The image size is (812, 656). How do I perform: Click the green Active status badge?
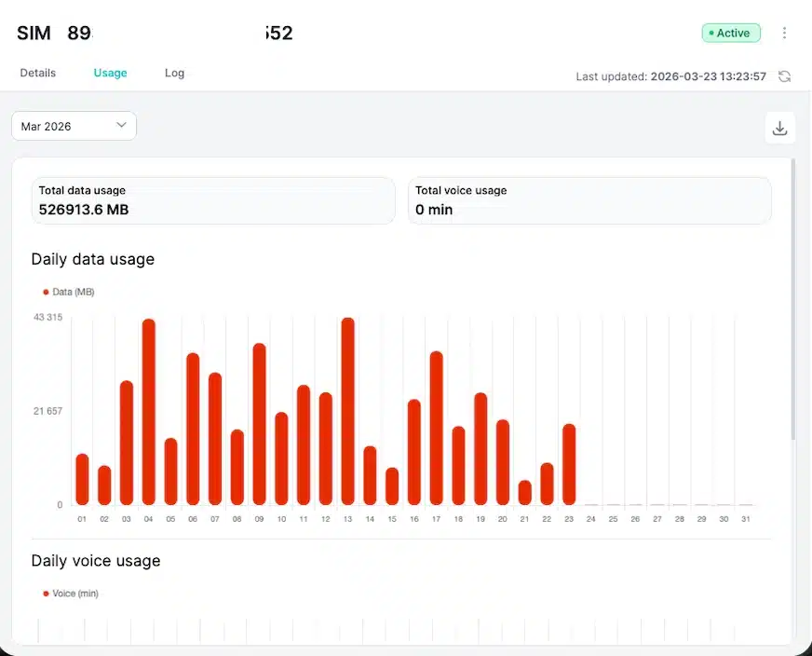[x=731, y=33]
